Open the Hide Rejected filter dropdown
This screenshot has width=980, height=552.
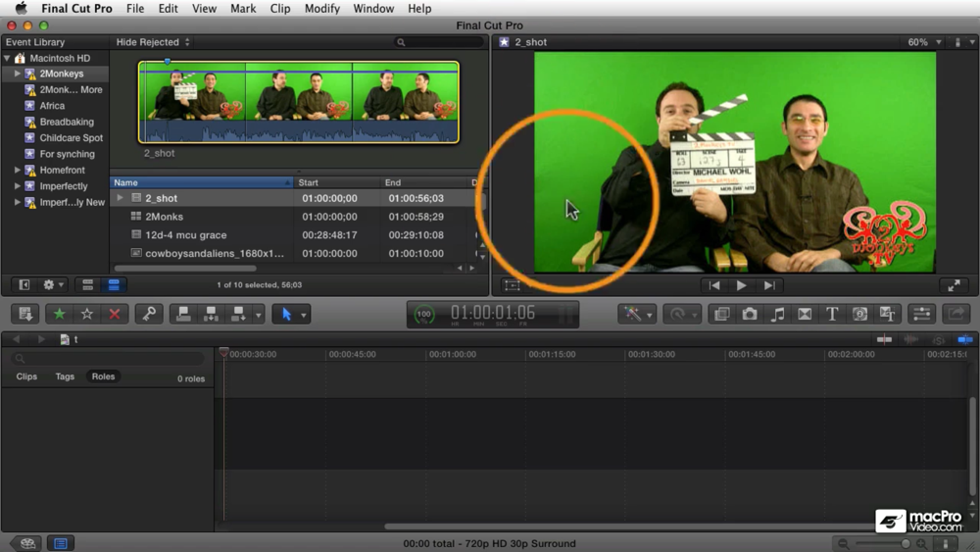[153, 42]
